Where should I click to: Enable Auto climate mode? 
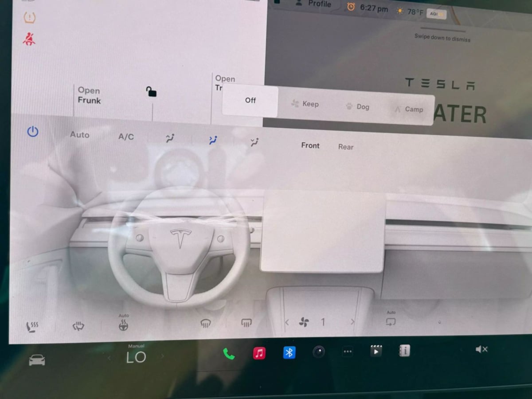[x=80, y=134]
